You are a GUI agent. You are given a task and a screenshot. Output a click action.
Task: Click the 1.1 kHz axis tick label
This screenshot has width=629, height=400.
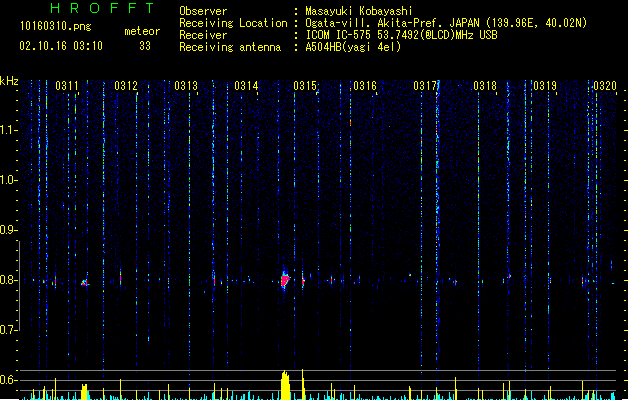click(x=8, y=130)
